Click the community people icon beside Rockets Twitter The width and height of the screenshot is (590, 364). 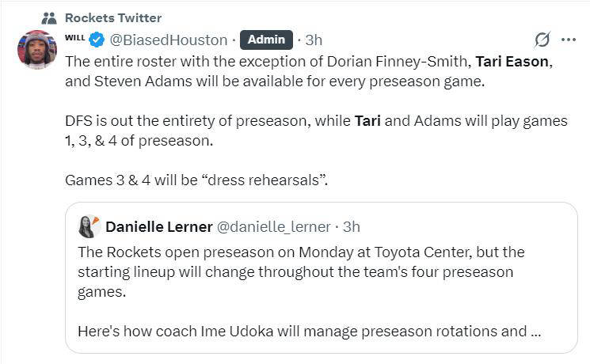48,17
